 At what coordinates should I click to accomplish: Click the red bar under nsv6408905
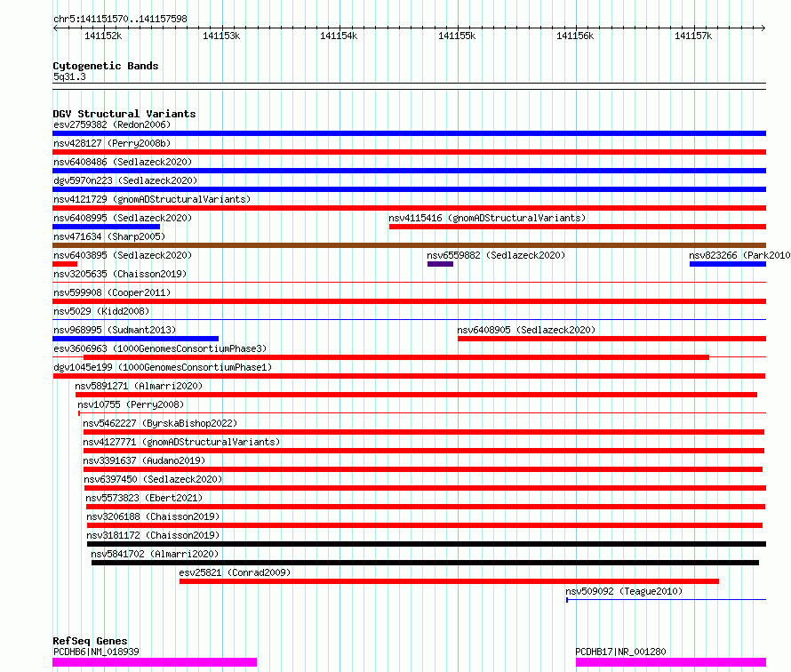tap(611, 339)
